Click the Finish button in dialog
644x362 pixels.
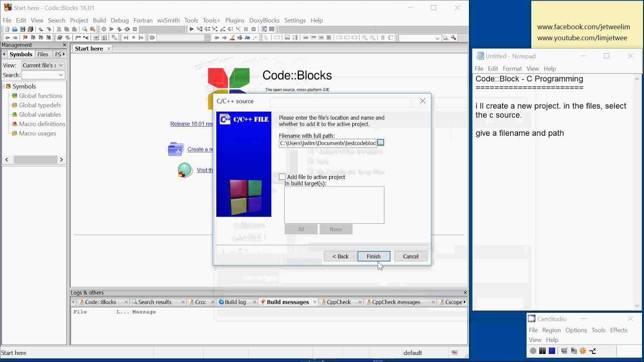click(374, 256)
